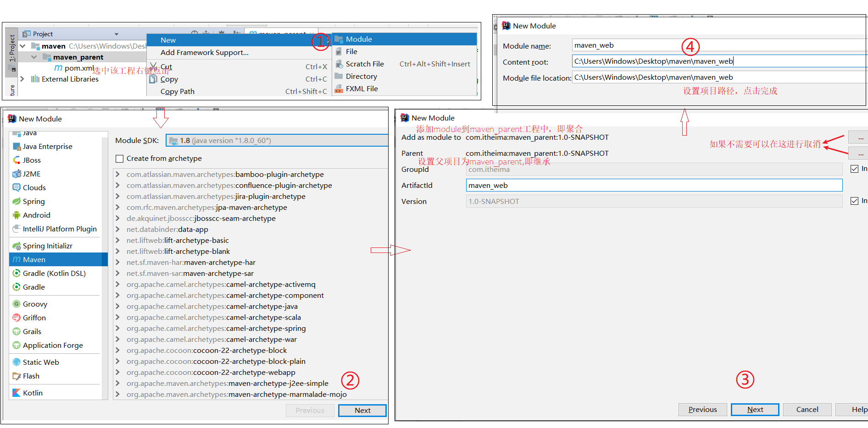Click the Kotlin icon in the list
The width and height of the screenshot is (868, 428).
coord(17,393)
